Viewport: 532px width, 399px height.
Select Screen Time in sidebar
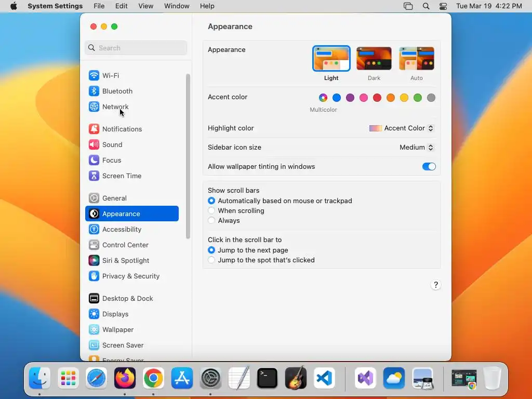(x=131, y=176)
